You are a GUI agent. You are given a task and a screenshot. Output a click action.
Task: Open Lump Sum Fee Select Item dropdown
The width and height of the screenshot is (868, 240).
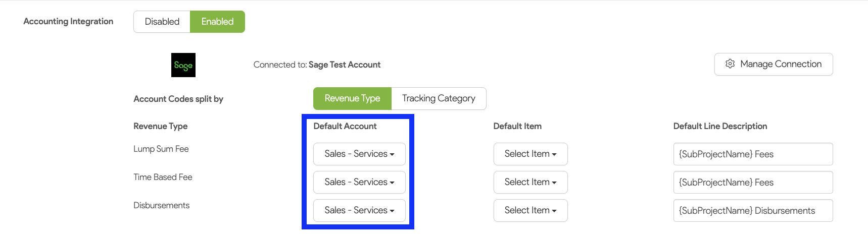[531, 154]
